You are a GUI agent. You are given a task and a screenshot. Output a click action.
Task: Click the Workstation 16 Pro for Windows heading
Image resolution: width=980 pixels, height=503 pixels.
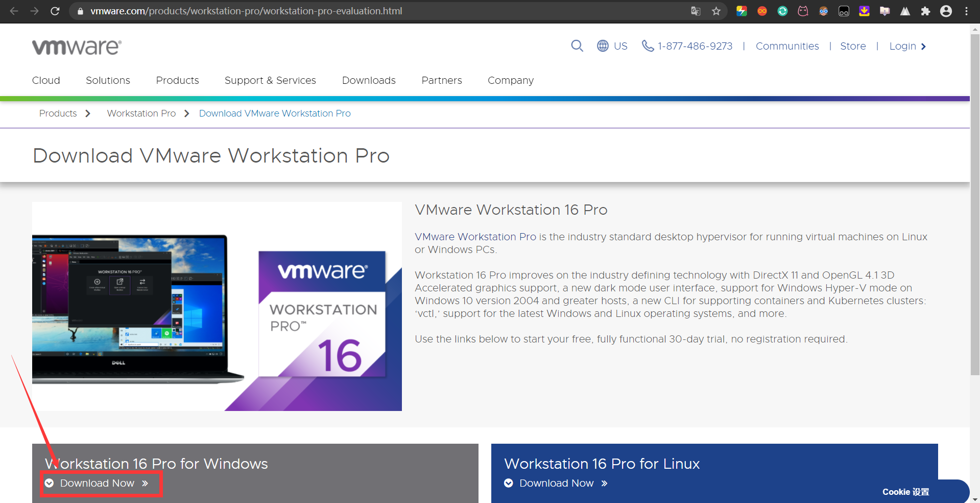tap(156, 464)
